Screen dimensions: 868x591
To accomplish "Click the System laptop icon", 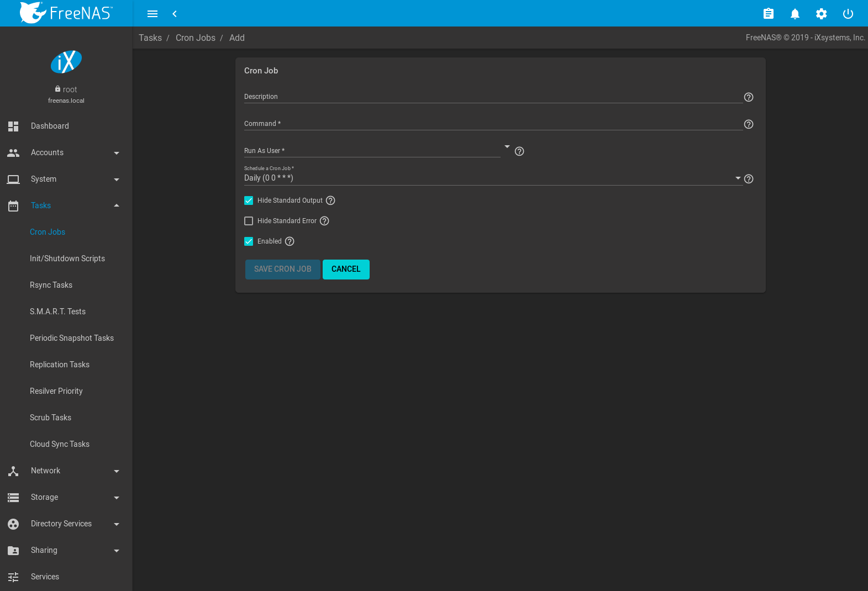I will [x=13, y=179].
